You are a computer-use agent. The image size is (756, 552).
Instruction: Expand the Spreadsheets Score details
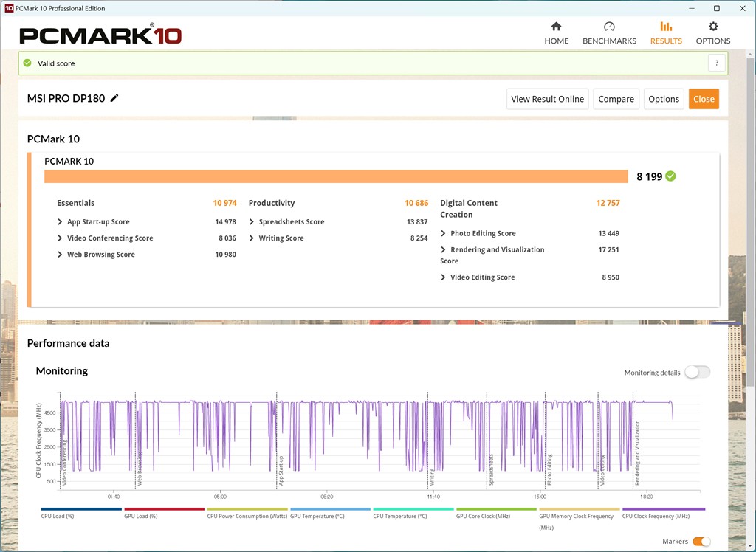252,222
